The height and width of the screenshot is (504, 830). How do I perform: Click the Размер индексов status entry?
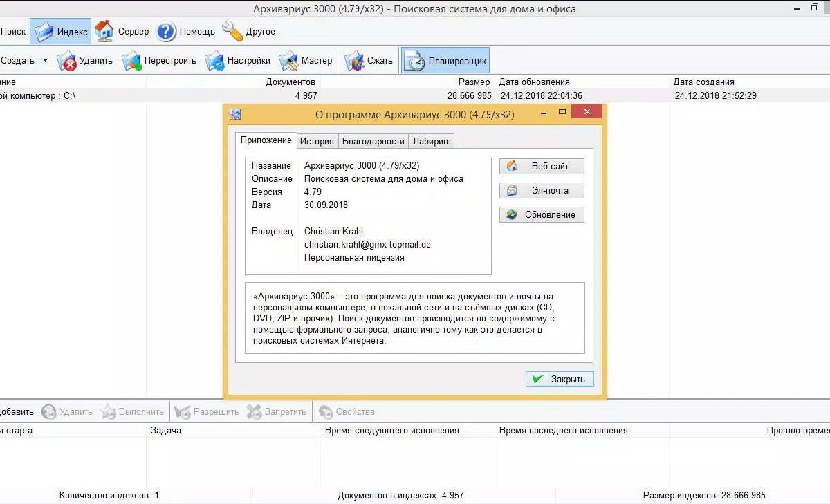(704, 495)
